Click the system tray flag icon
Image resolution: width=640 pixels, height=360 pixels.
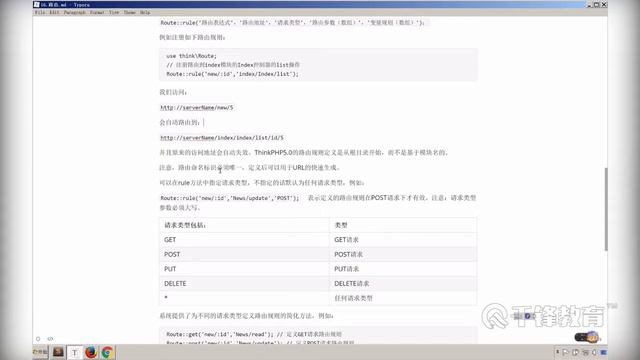[x=565, y=352]
